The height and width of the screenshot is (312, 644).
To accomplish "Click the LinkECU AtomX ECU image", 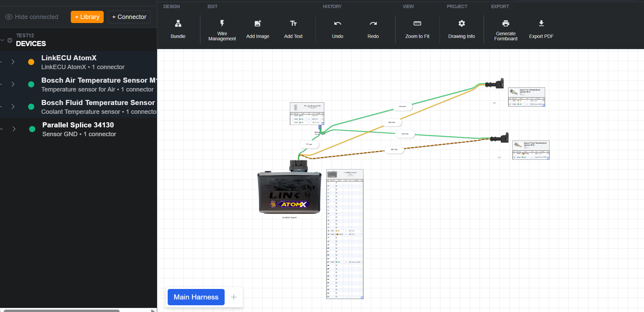I will point(290,192).
